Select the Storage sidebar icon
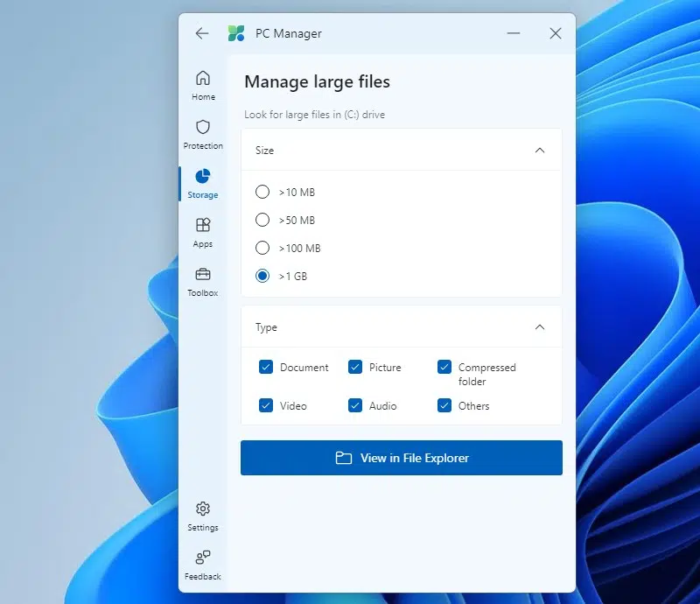 click(x=203, y=183)
